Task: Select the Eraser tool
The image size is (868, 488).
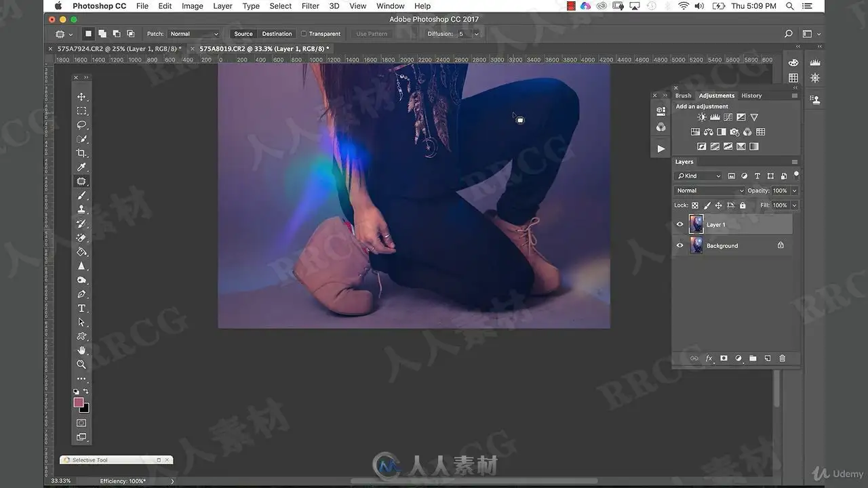Action: pyautogui.click(x=81, y=238)
